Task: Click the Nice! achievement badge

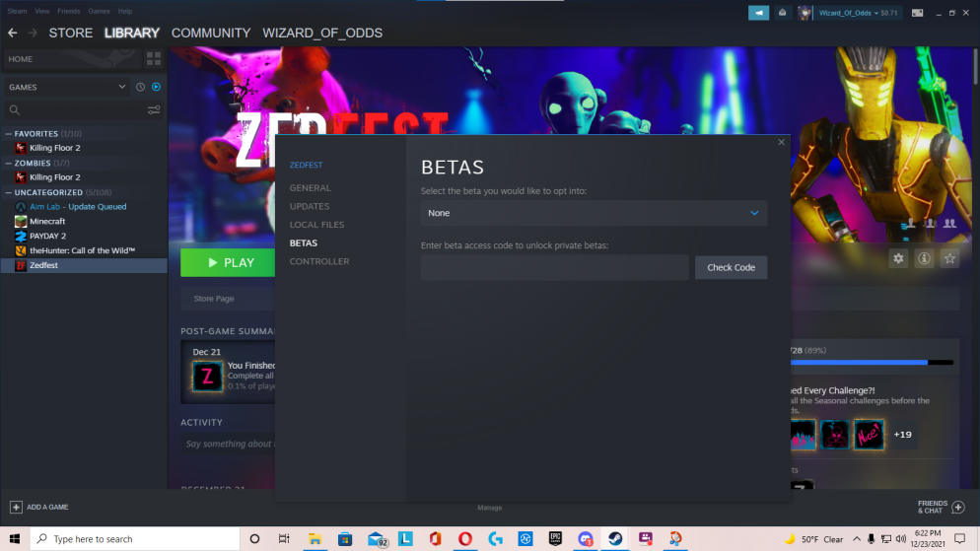Action: [x=869, y=434]
